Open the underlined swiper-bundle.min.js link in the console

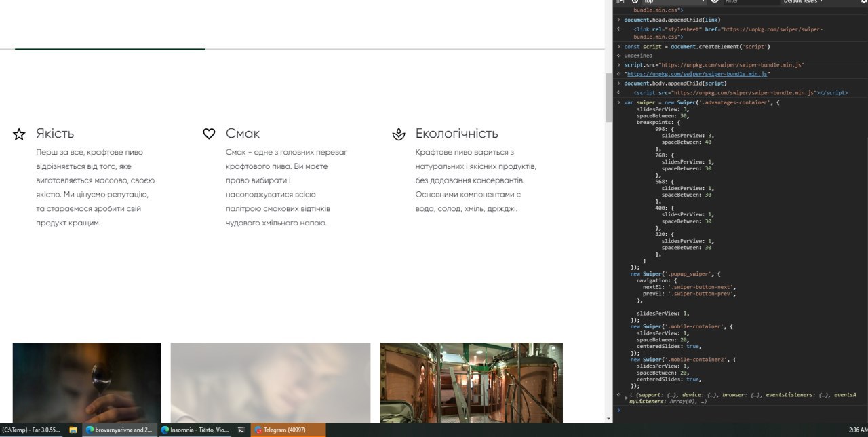click(x=696, y=74)
